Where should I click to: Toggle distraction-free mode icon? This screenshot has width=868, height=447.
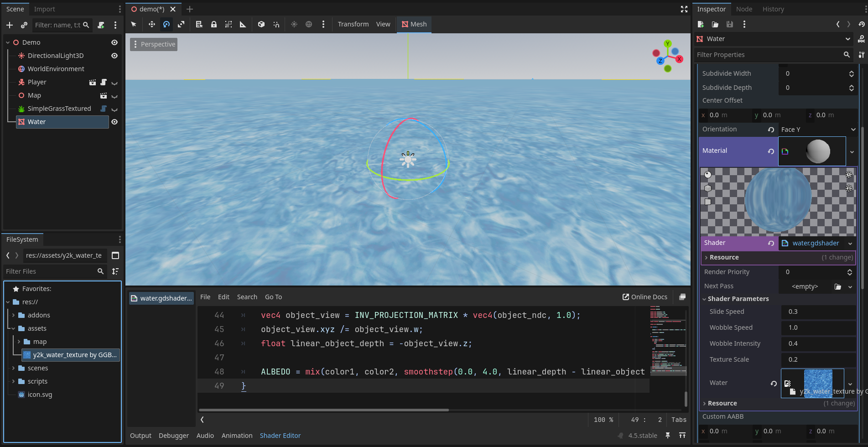(684, 9)
